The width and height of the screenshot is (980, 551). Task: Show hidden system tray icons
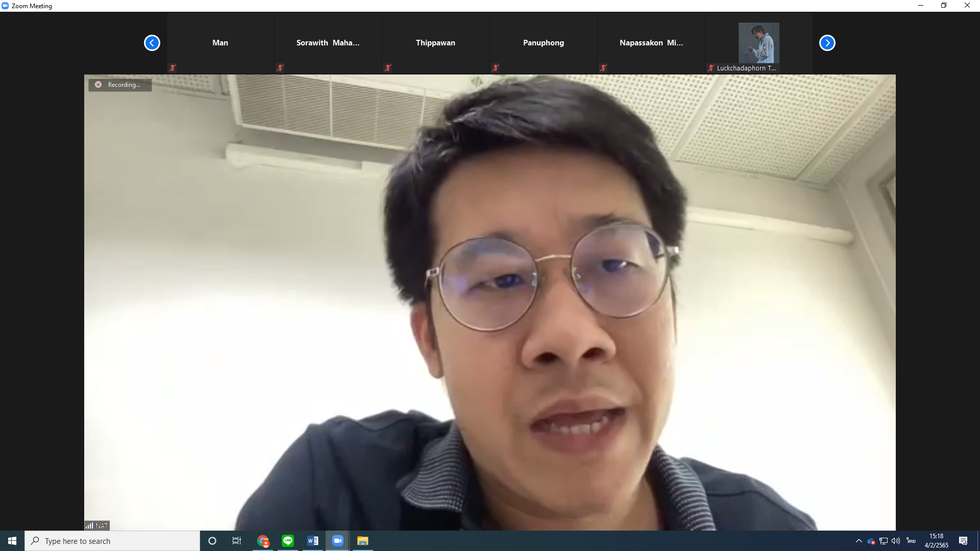[x=859, y=541]
